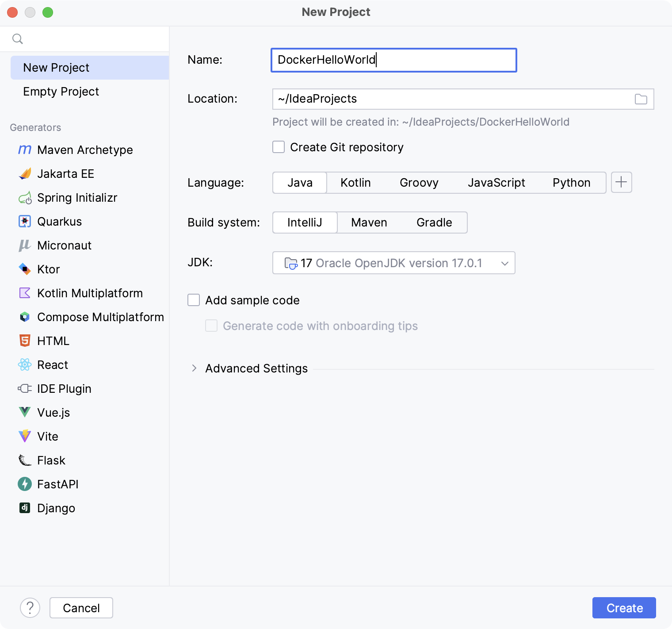Toggle Generate code with onboarding tips
672x629 pixels.
click(211, 326)
